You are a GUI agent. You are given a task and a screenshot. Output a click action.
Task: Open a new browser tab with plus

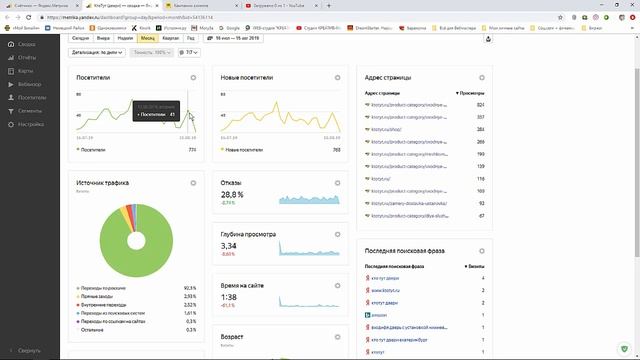click(x=329, y=6)
